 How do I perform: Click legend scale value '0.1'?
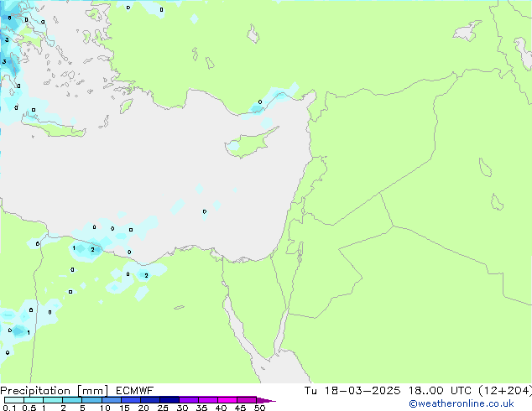9,408
